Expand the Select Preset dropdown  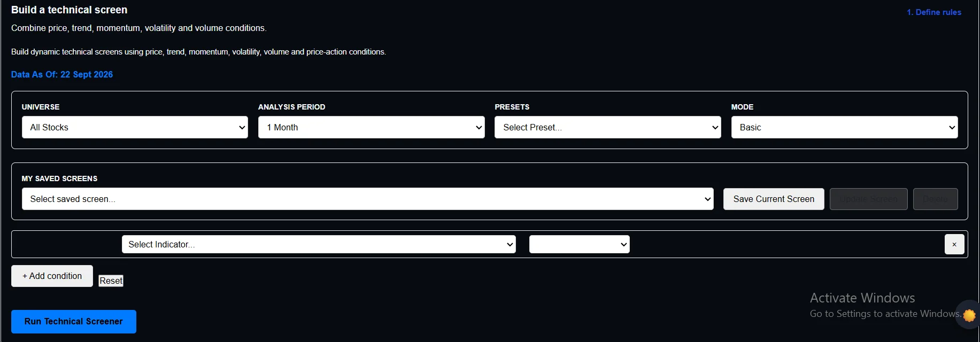[607, 127]
